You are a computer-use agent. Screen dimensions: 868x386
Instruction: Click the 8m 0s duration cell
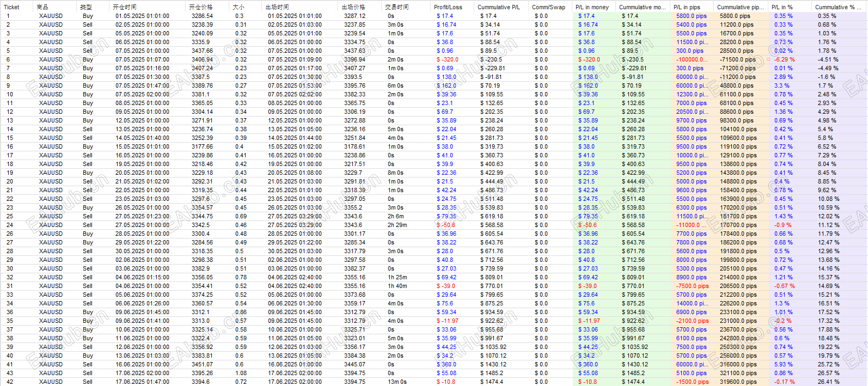pos(396,173)
